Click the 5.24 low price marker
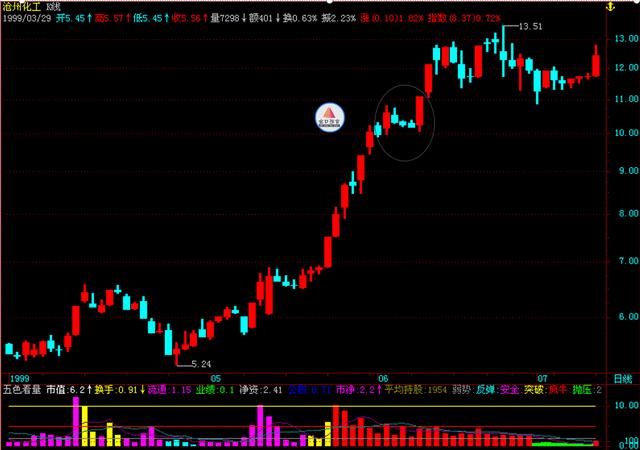The height and width of the screenshot is (450, 640). click(x=200, y=364)
